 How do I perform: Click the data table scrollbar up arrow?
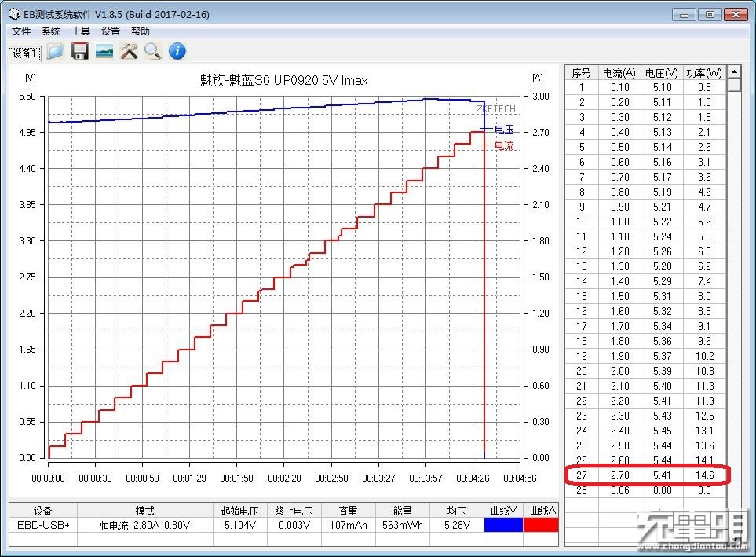tap(734, 72)
